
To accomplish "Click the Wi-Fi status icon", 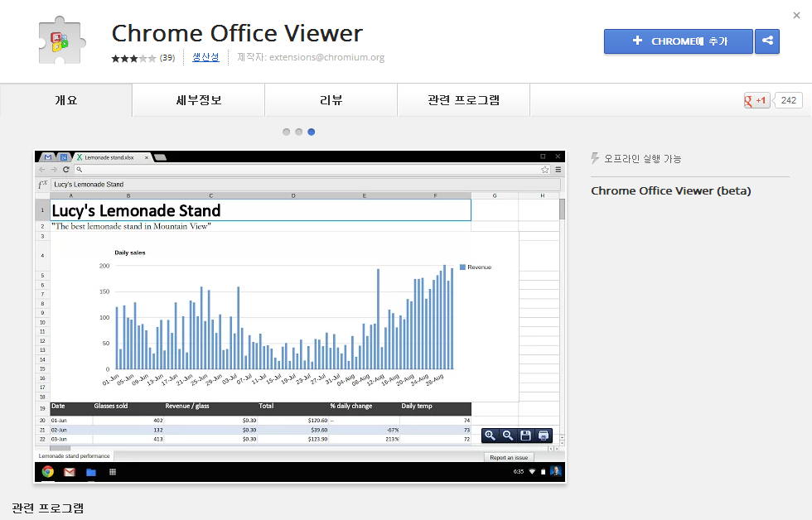I will tap(532, 471).
